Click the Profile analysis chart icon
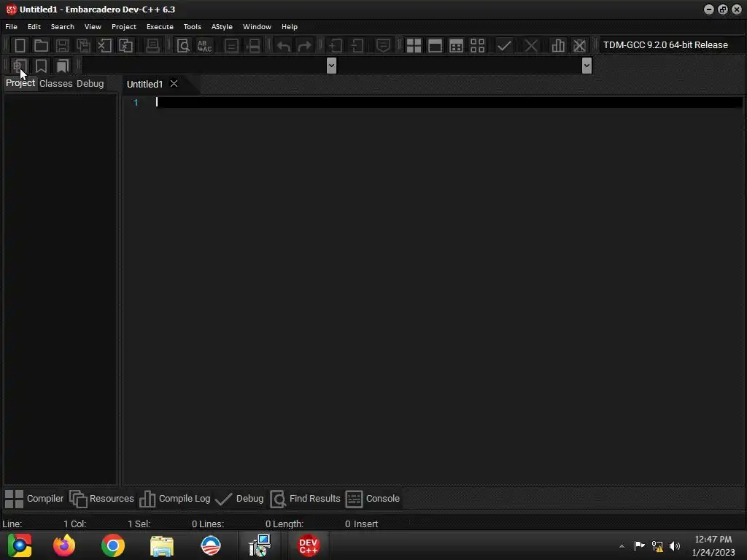This screenshot has width=747, height=560. pos(558,46)
